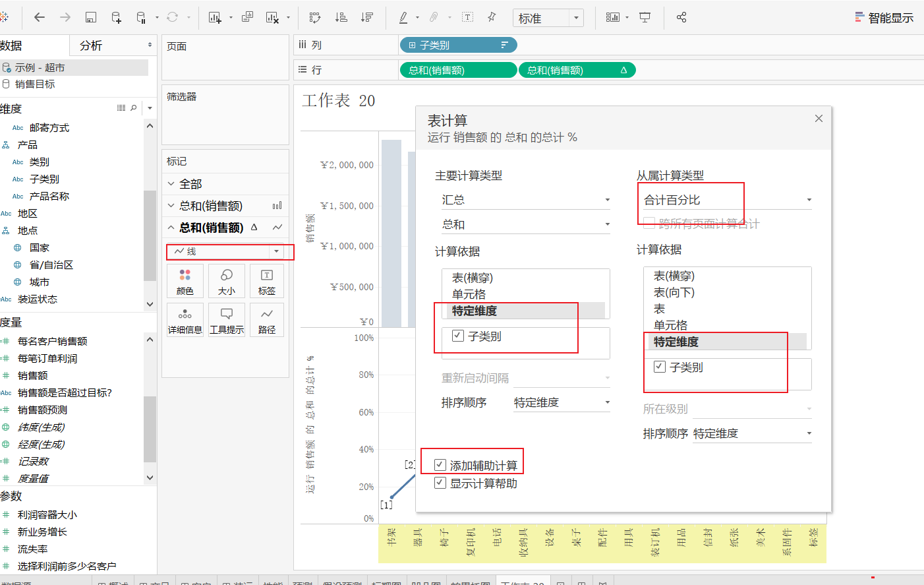924x585 pixels.
Task: Click the 省/自治区 dimension field
Action: click(x=51, y=264)
